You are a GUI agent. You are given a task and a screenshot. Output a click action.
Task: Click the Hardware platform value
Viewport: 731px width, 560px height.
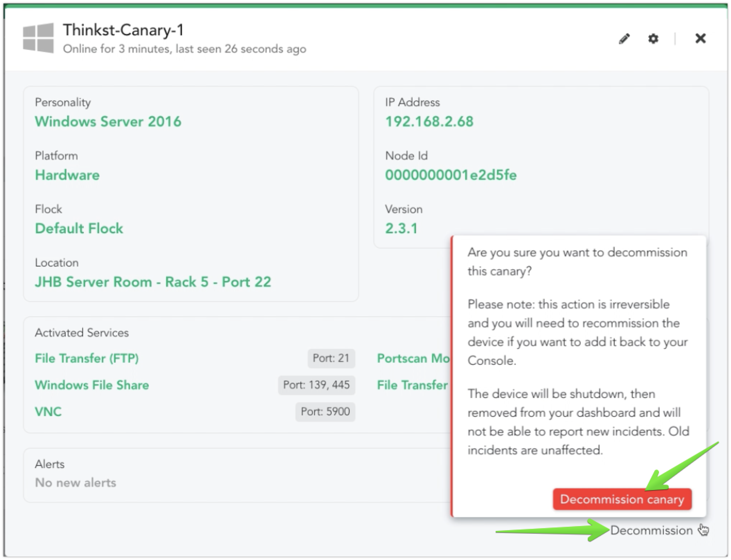[67, 175]
